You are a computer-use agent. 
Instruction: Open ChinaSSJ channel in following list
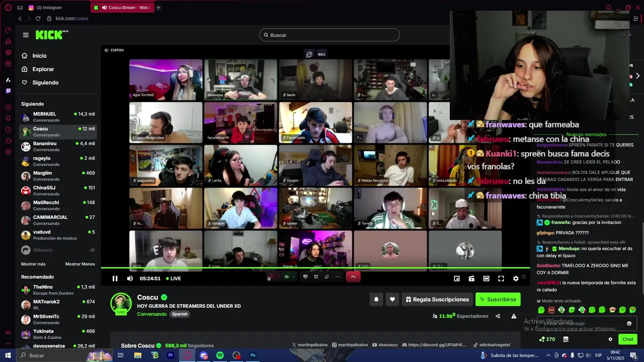58,191
